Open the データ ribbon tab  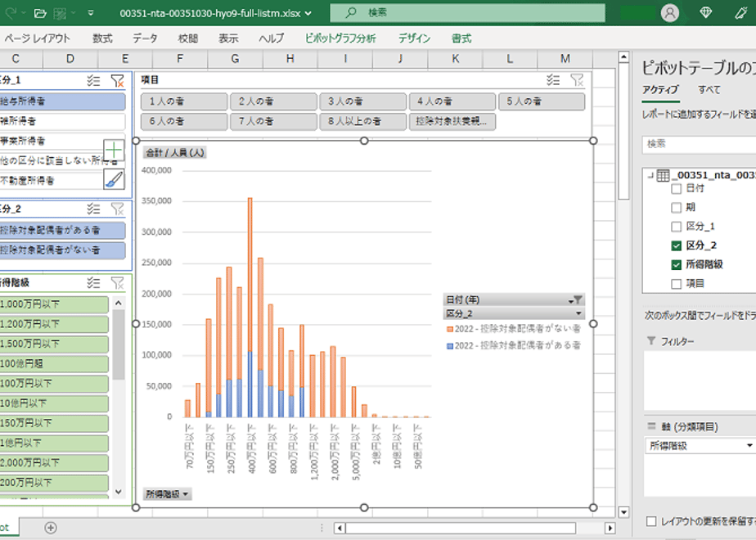click(145, 38)
